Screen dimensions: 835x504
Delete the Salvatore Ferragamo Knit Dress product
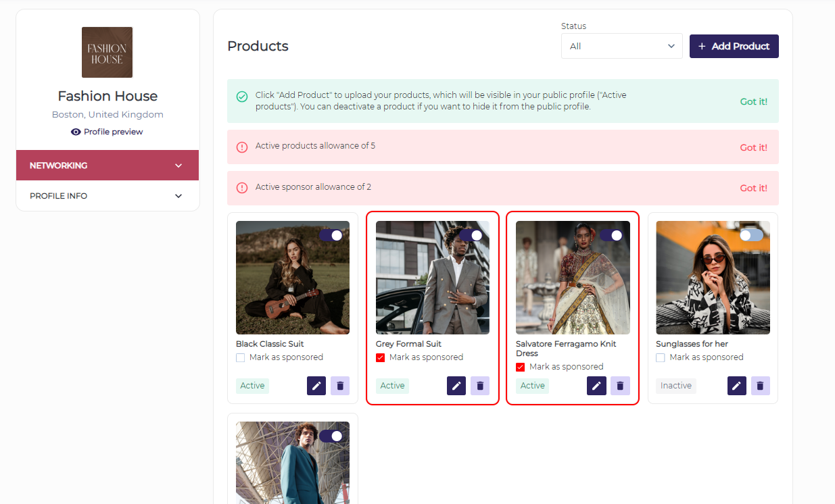click(620, 386)
